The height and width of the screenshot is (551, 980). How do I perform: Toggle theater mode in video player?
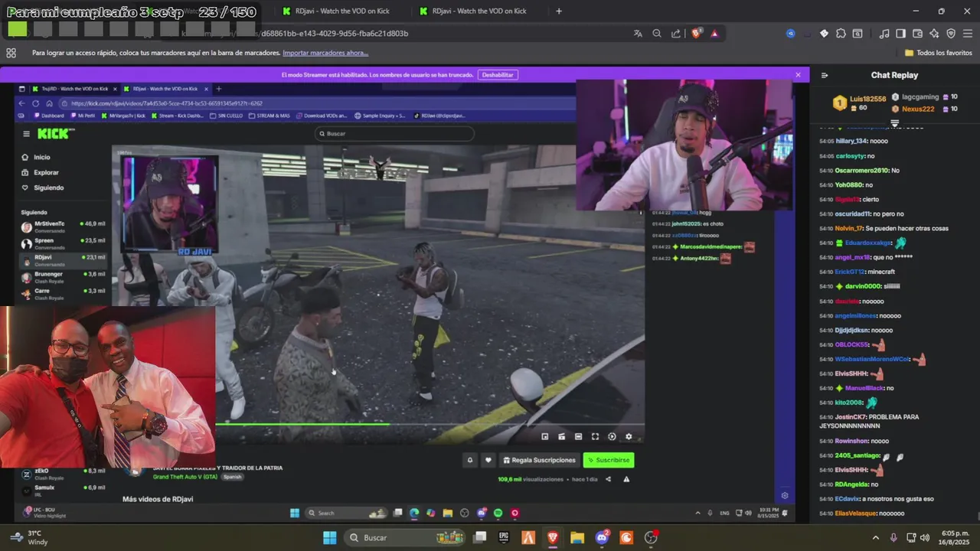pos(578,436)
